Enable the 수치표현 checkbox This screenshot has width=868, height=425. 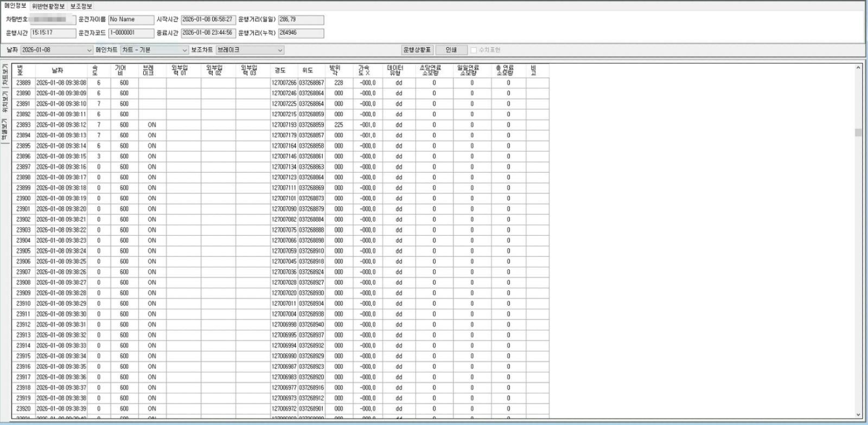474,50
